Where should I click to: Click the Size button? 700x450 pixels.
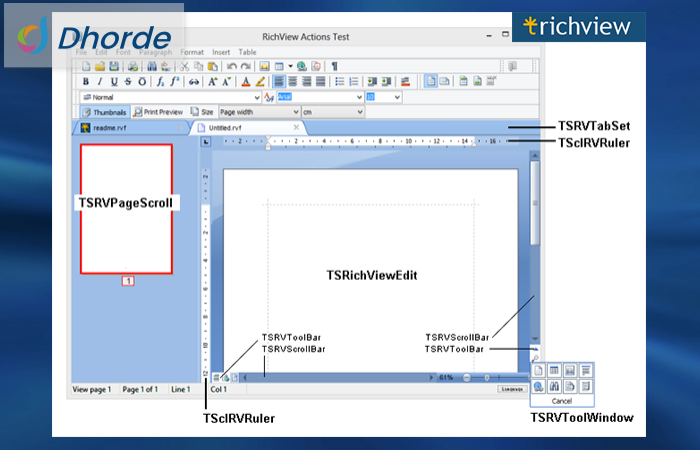coord(202,112)
